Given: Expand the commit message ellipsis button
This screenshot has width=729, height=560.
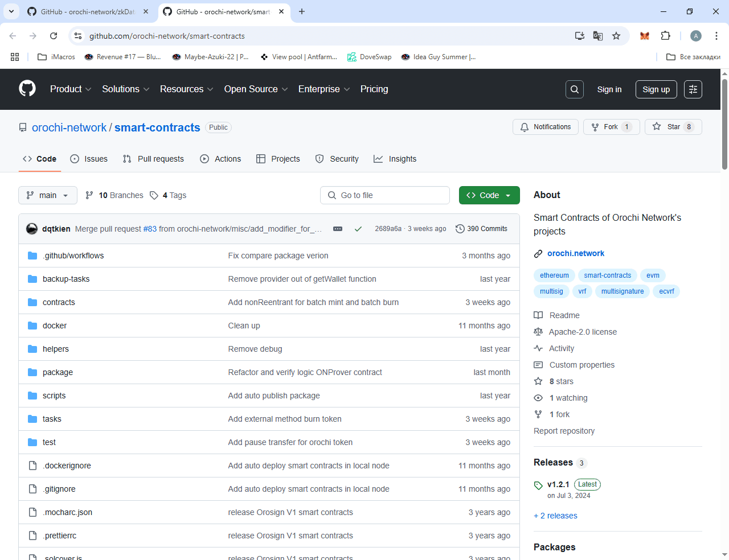Looking at the screenshot, I should point(338,229).
